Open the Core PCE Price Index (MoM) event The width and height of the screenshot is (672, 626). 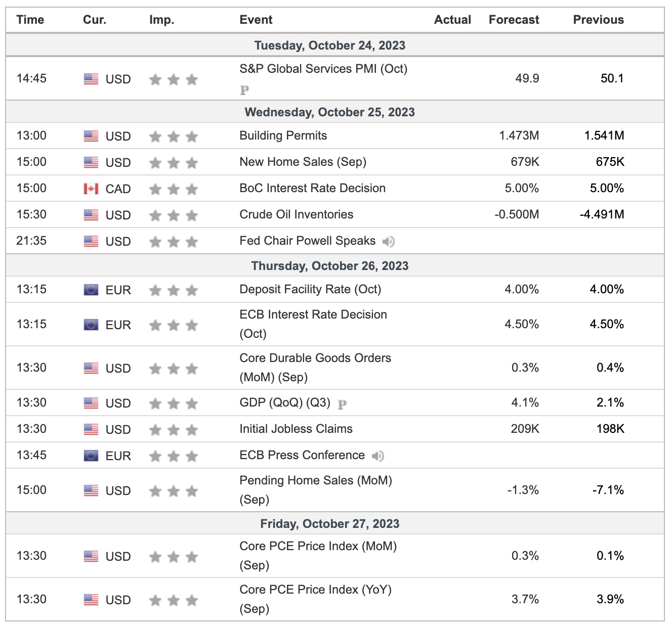pyautogui.click(x=318, y=556)
